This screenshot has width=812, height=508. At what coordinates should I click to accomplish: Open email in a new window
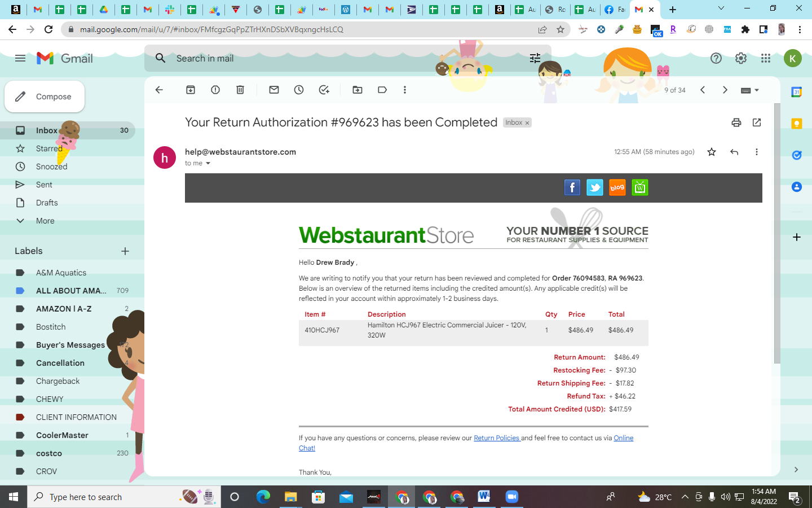pos(757,122)
